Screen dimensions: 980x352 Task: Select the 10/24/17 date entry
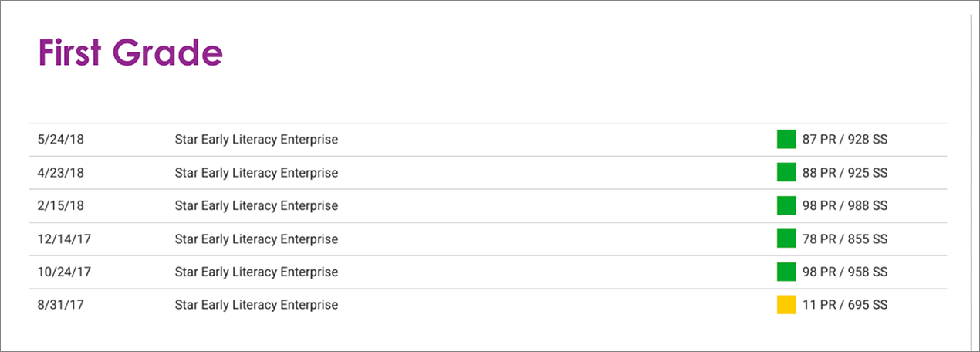coord(64,272)
